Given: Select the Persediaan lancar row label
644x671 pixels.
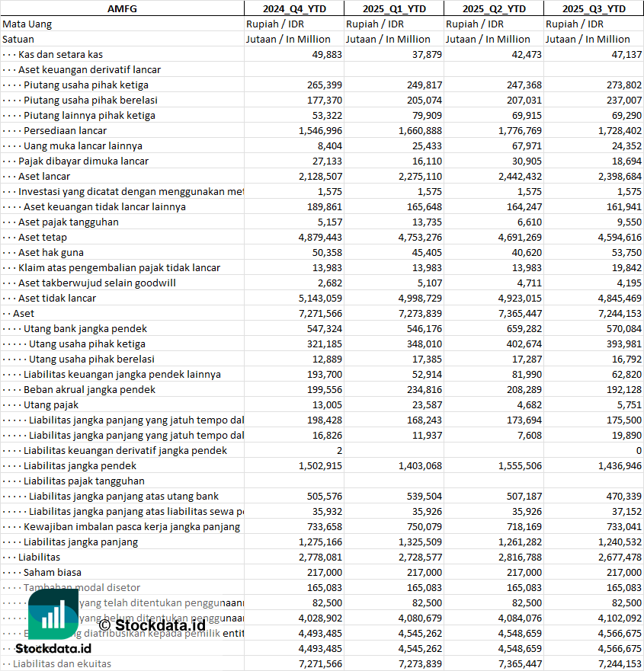Looking at the screenshot, I should coord(65,130).
